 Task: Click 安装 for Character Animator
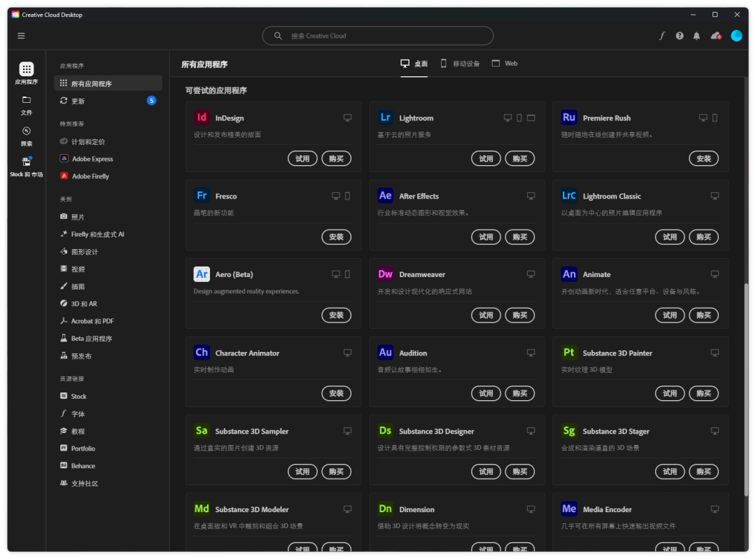point(336,393)
